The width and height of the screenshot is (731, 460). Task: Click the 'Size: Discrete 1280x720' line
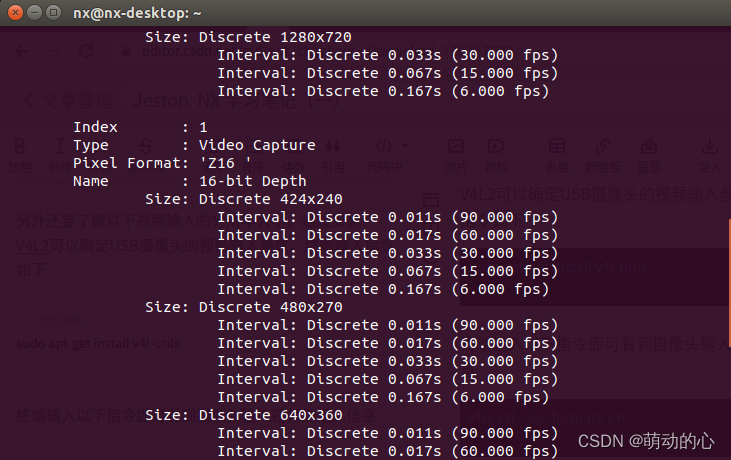tap(248, 37)
